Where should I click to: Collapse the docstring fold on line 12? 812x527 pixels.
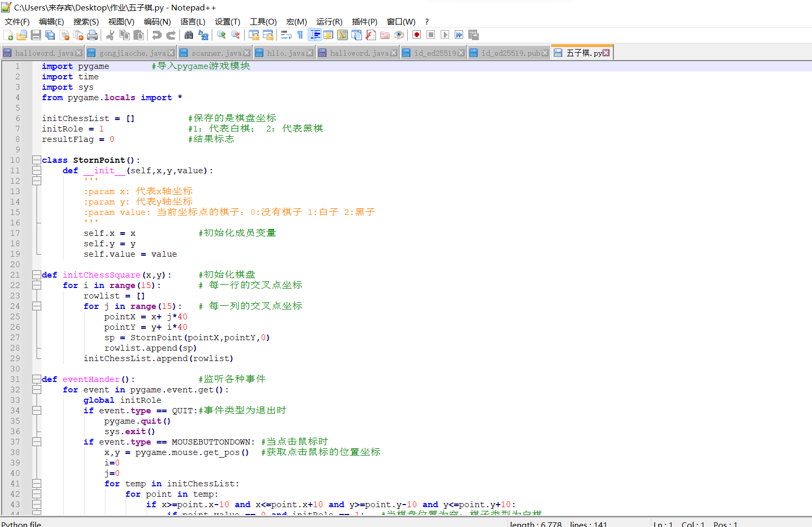[37, 181]
